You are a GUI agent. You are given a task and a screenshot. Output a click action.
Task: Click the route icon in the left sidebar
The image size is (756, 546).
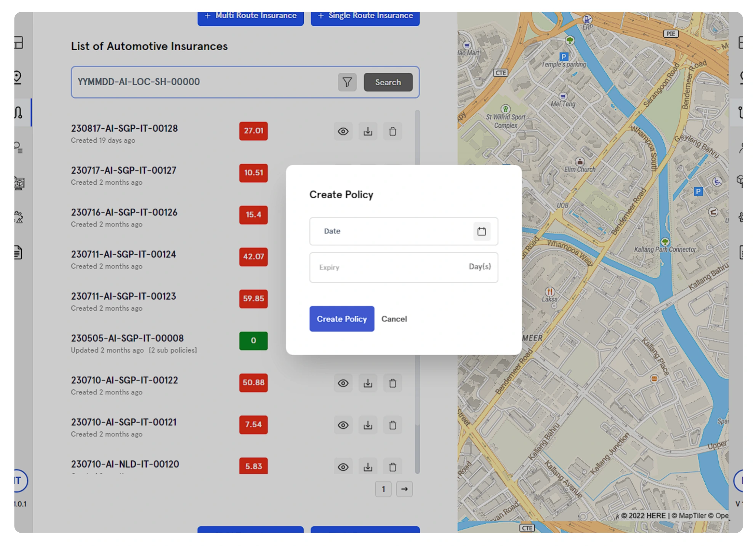coord(18,112)
